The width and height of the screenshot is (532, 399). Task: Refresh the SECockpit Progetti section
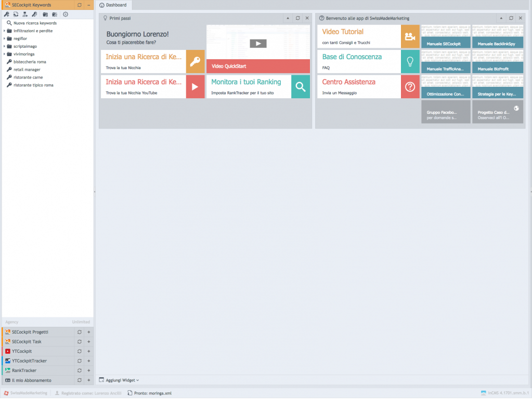pyautogui.click(x=80, y=332)
